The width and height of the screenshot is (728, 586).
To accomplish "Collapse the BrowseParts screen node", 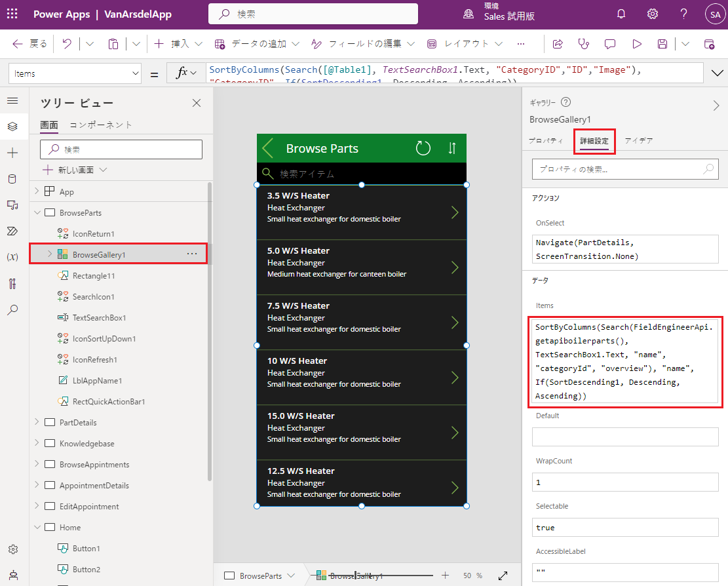I will (x=37, y=212).
